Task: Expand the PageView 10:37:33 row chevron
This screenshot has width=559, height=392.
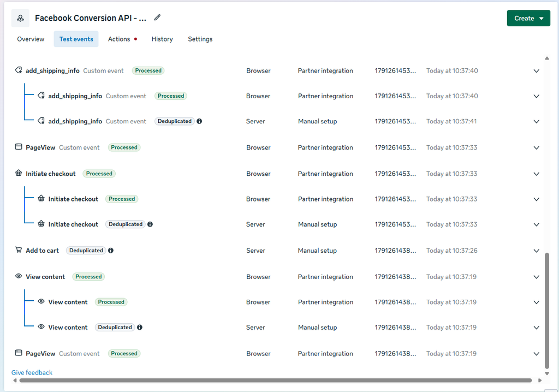Action: pyautogui.click(x=537, y=147)
